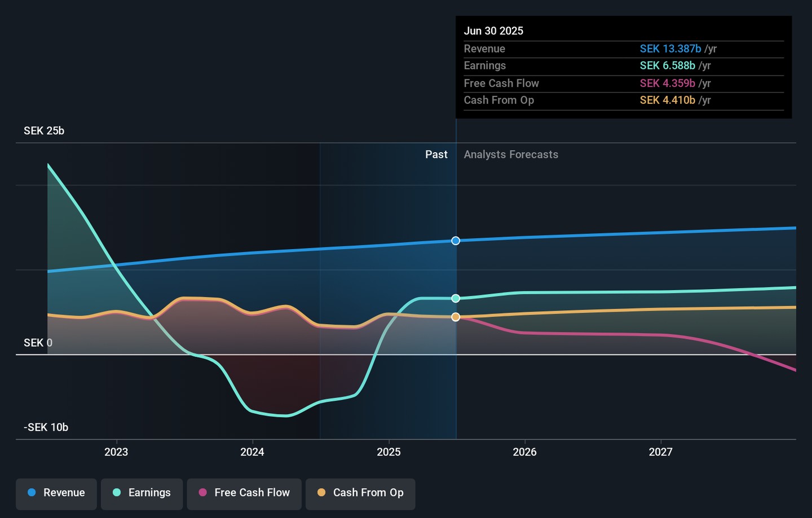The height and width of the screenshot is (518, 812).
Task: Click the Jun 30 2025 tooltip date
Action: click(x=493, y=31)
